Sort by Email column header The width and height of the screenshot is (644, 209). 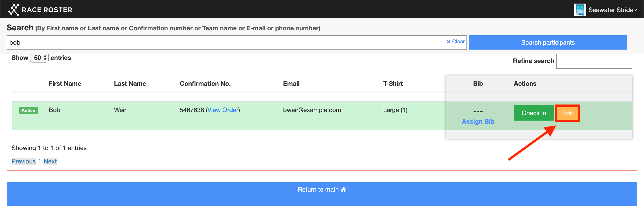pos(291,84)
